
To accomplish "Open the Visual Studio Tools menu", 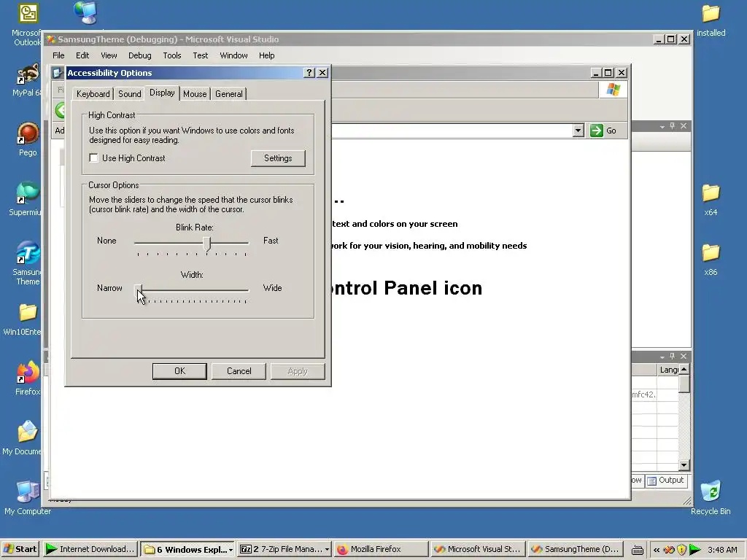I will [x=172, y=55].
